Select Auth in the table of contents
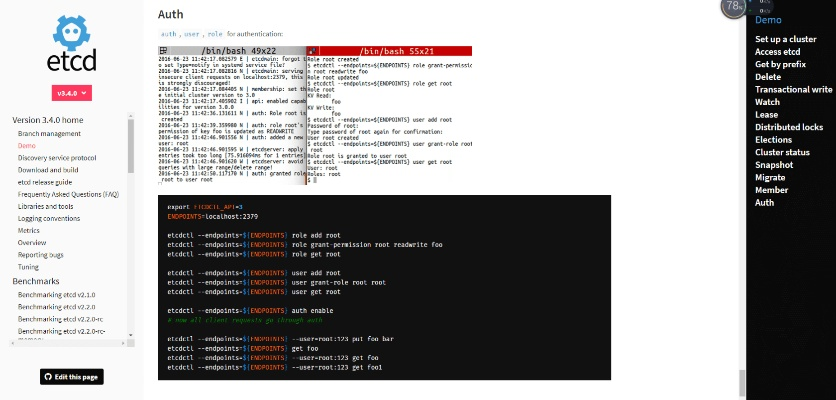The image size is (836, 400). (764, 202)
